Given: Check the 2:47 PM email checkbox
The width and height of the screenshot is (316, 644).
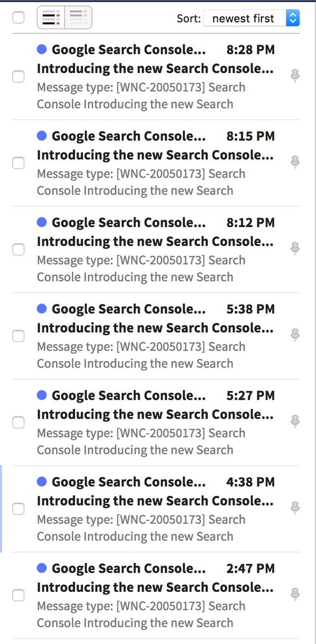Looking at the screenshot, I should 18,595.
